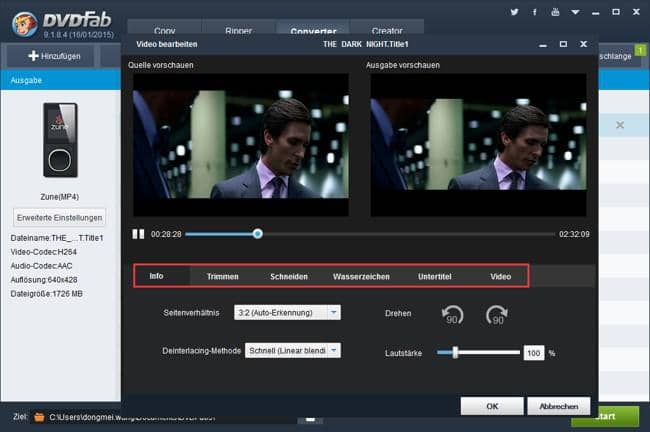Switch to the Info tab

(156, 276)
